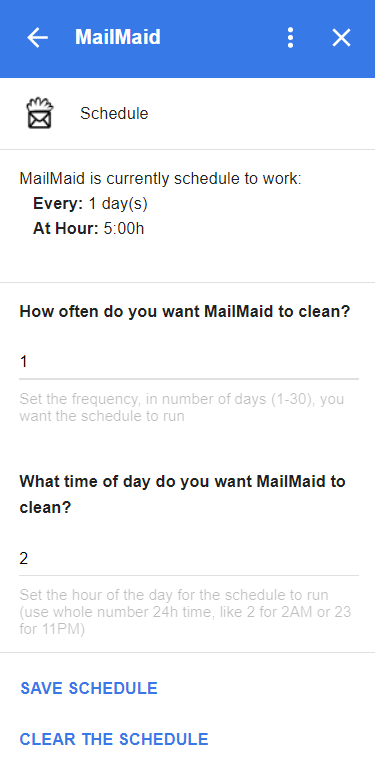Click the time of day input field
Viewport: 375px width, 762px height.
point(189,558)
